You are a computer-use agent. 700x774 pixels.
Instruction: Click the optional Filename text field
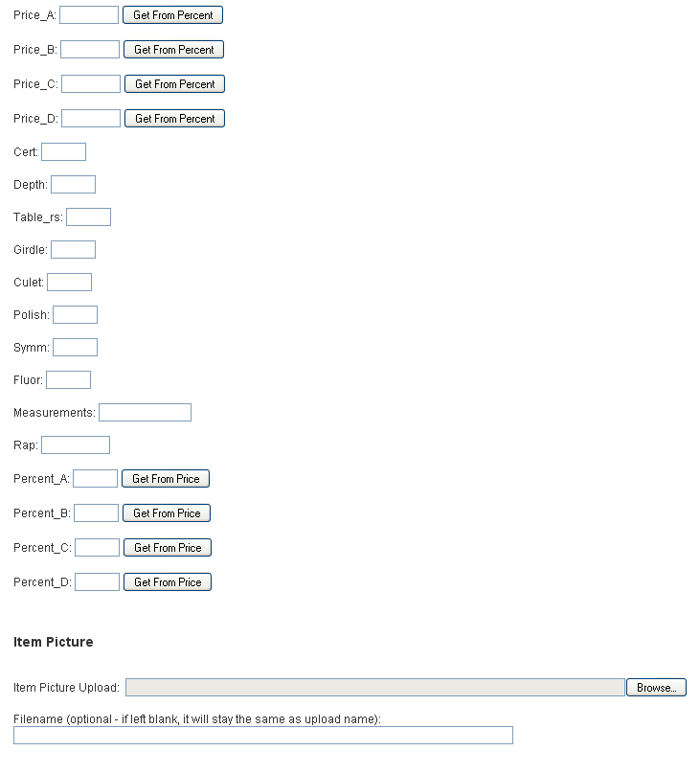click(263, 736)
